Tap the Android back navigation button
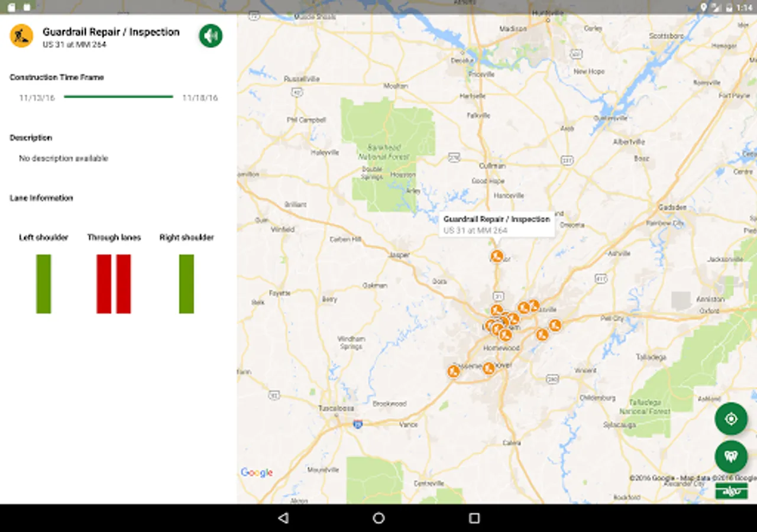The height and width of the screenshot is (532, 757). [283, 518]
